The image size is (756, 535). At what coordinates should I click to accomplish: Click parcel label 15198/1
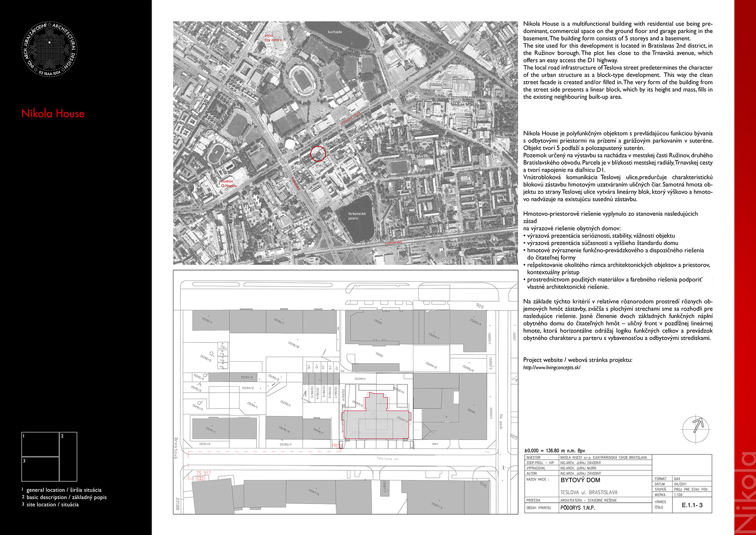(x=318, y=431)
